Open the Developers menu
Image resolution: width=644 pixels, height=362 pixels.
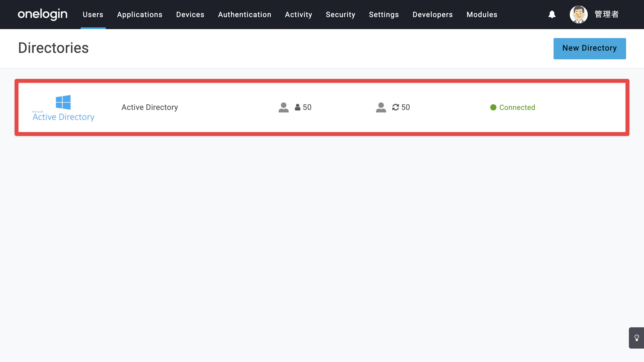(x=433, y=15)
